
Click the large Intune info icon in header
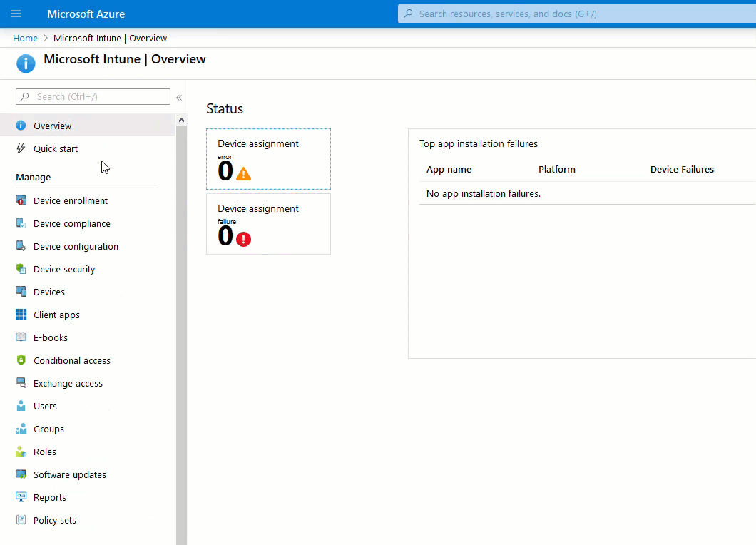(x=26, y=63)
